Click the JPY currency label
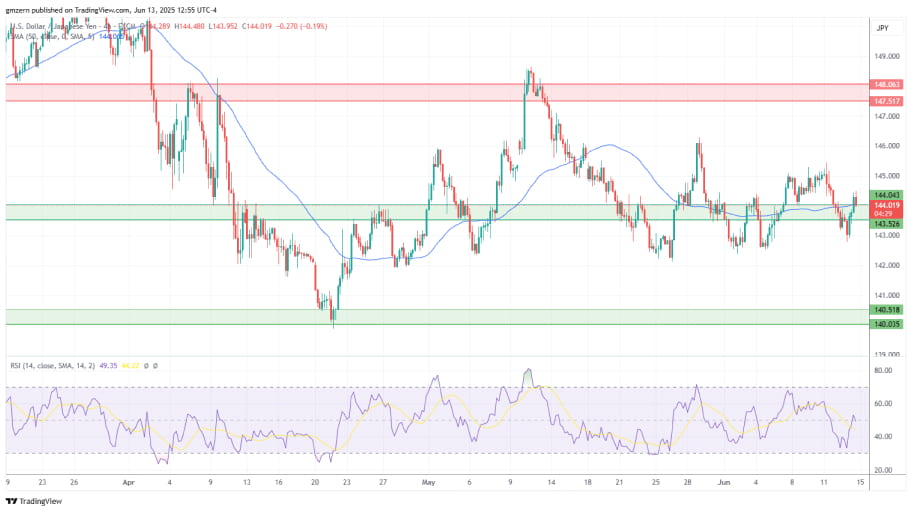This screenshot has width=912, height=513. 882,28
